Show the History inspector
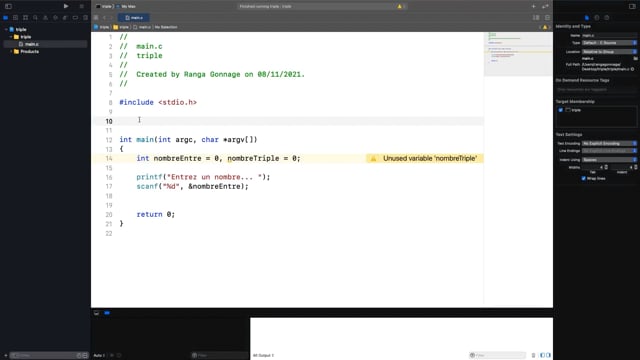The height and width of the screenshot is (360, 640). point(597,18)
